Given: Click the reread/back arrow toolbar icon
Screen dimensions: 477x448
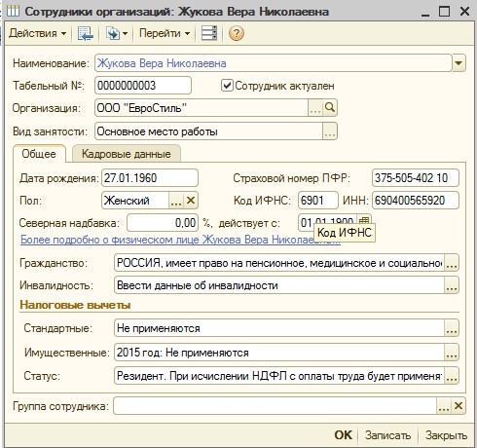Looking at the screenshot, I should 86,33.
